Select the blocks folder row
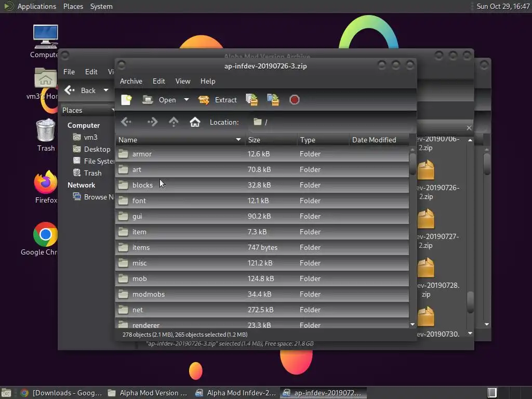The height and width of the screenshot is (399, 532). [x=262, y=185]
